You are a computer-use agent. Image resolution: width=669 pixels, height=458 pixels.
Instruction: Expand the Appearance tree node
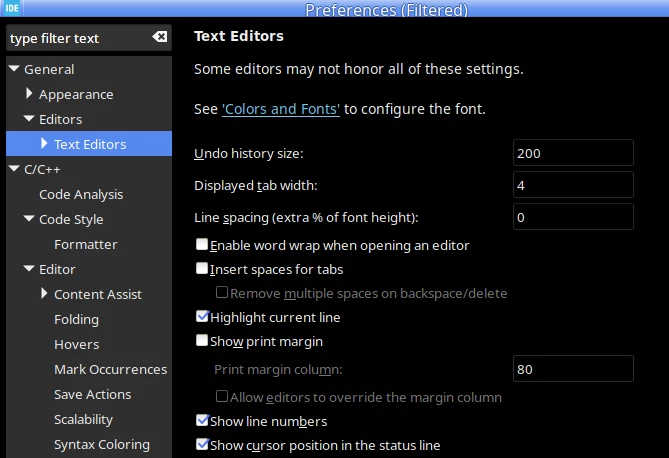[x=29, y=93]
